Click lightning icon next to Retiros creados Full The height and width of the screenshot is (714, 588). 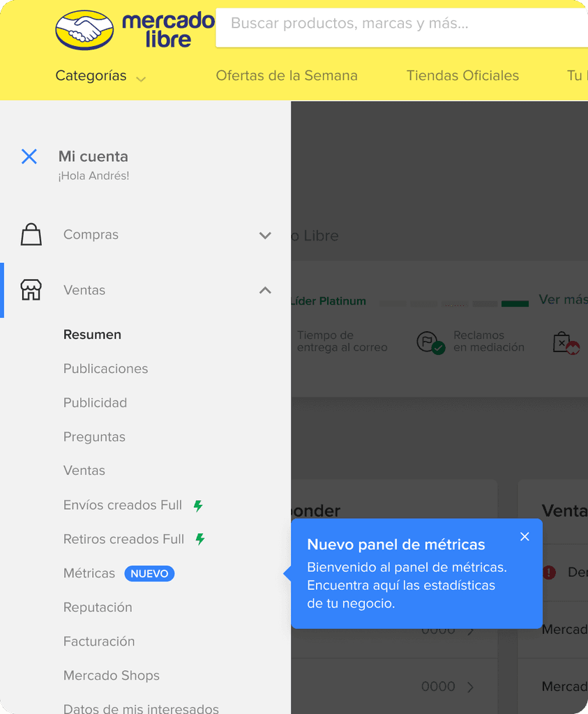click(x=200, y=539)
